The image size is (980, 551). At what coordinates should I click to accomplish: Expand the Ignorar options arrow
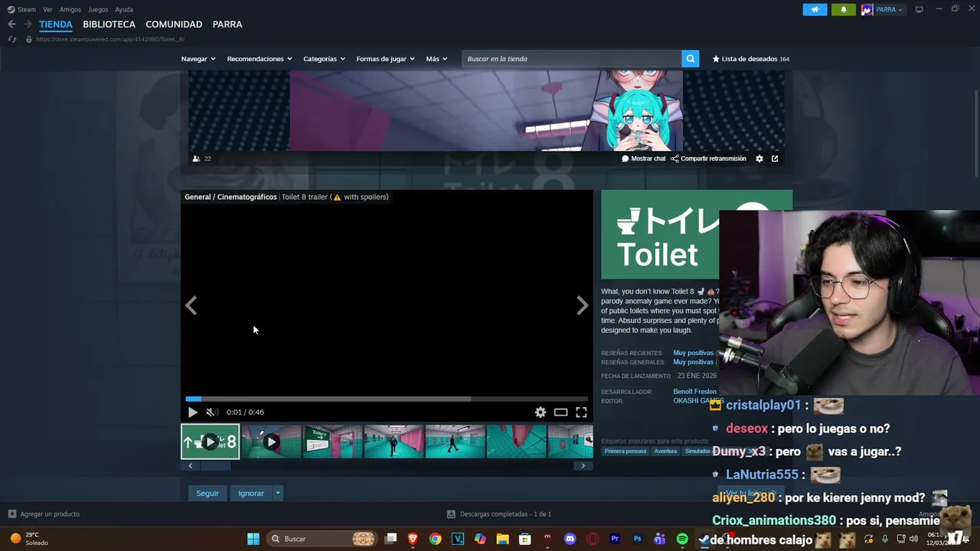(278, 493)
